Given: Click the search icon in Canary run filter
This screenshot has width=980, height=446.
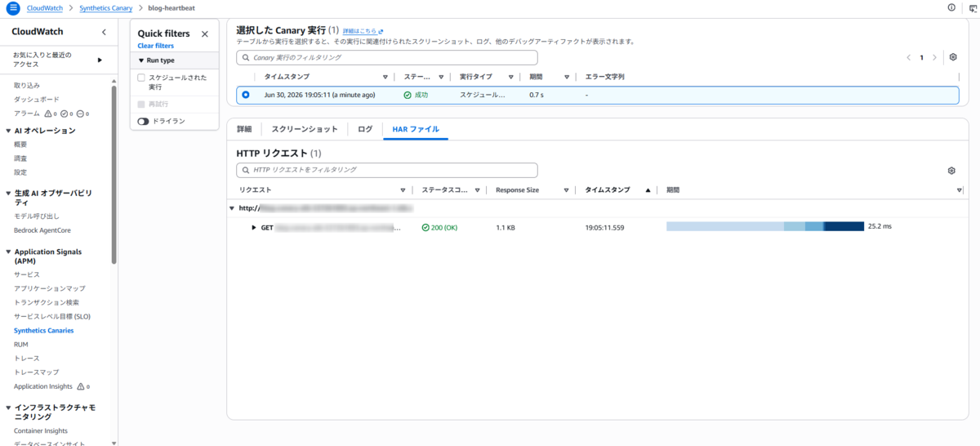Looking at the screenshot, I should click(x=246, y=58).
